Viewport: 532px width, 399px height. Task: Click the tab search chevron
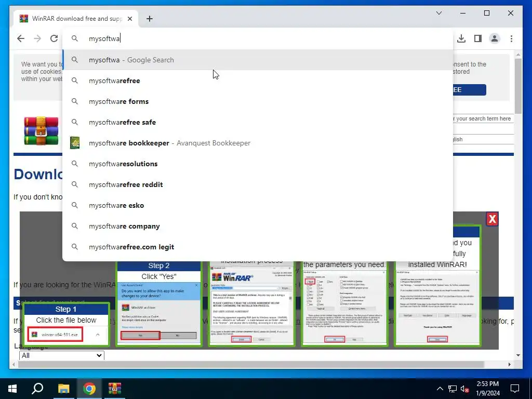click(438, 13)
